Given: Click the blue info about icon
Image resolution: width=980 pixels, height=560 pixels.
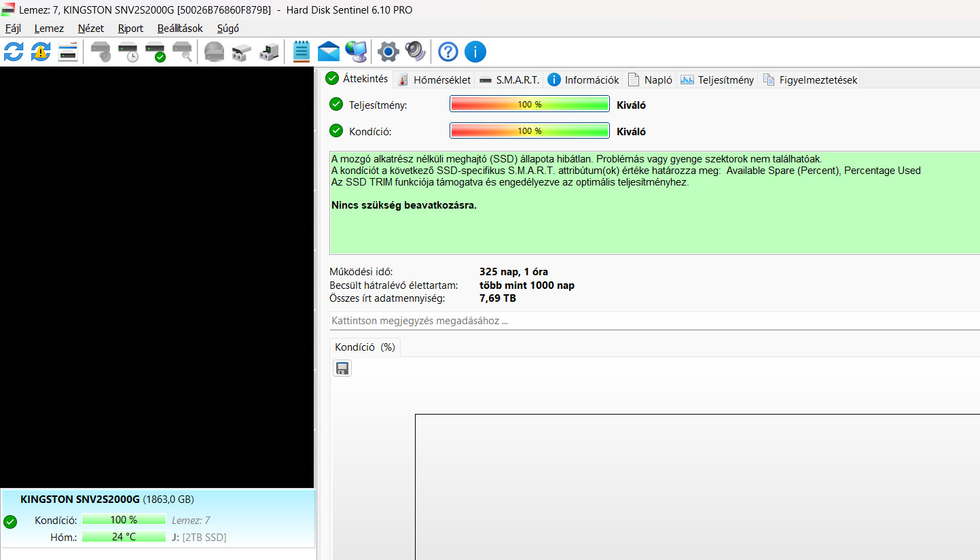Looking at the screenshot, I should pyautogui.click(x=475, y=52).
